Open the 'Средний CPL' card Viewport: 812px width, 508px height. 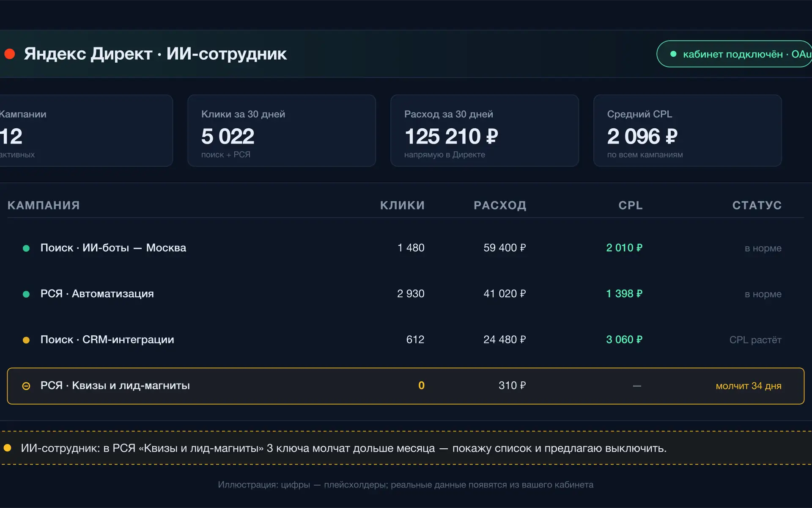tap(688, 130)
